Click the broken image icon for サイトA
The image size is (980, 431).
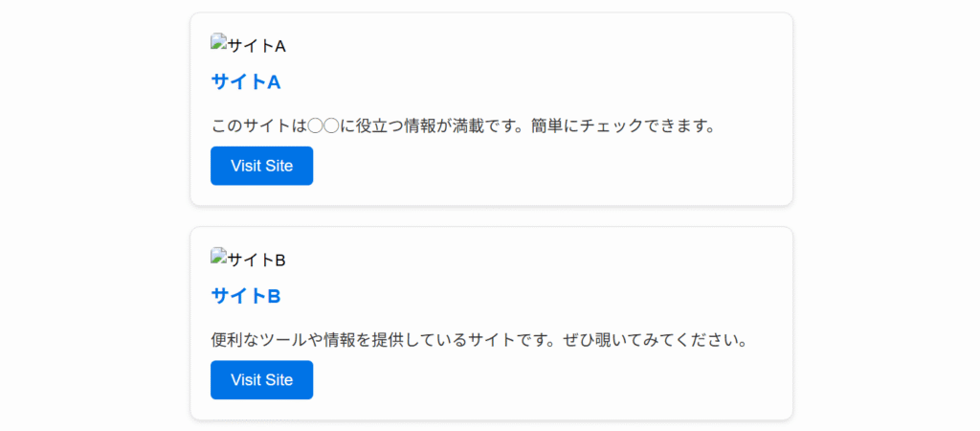click(219, 43)
